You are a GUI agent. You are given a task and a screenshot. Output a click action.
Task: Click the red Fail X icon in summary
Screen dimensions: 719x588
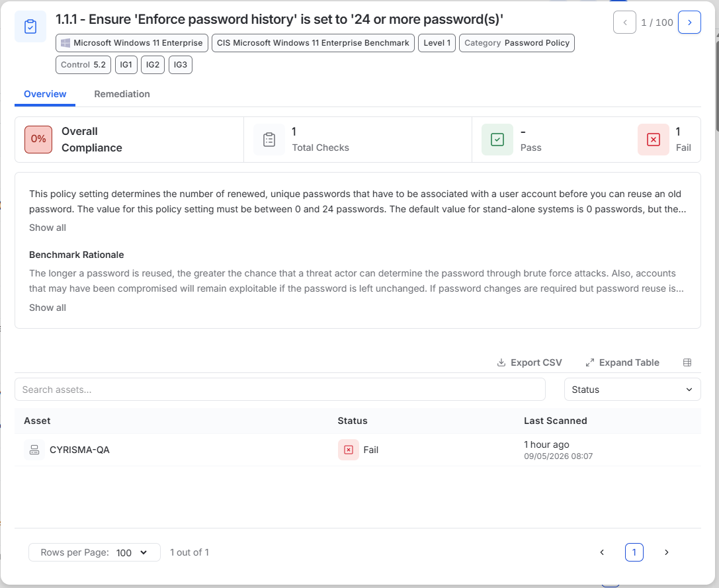[x=654, y=140]
